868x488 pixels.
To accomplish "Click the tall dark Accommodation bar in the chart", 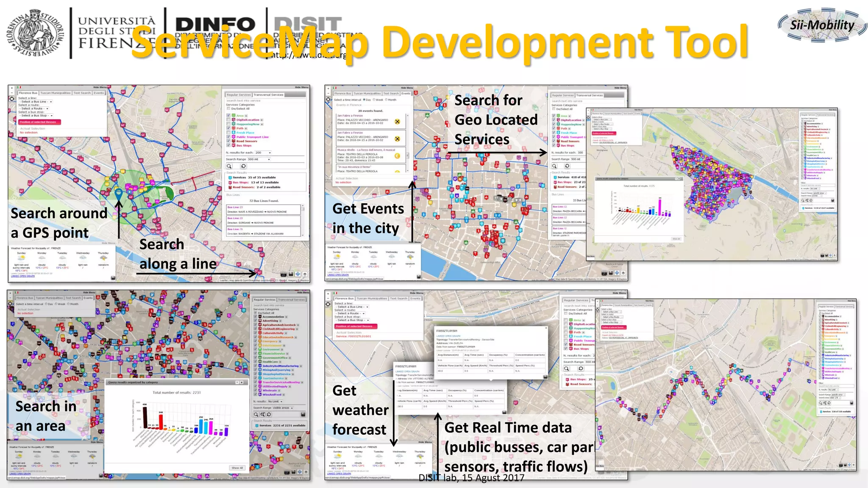I will (x=145, y=417).
